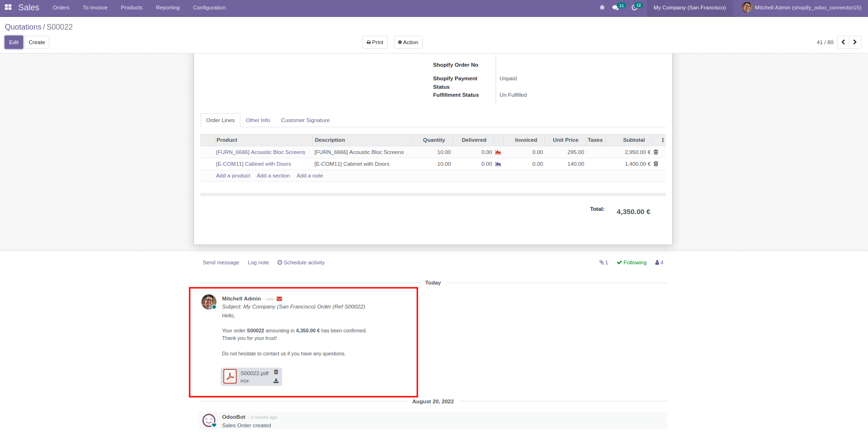Click Add a product link

click(233, 176)
